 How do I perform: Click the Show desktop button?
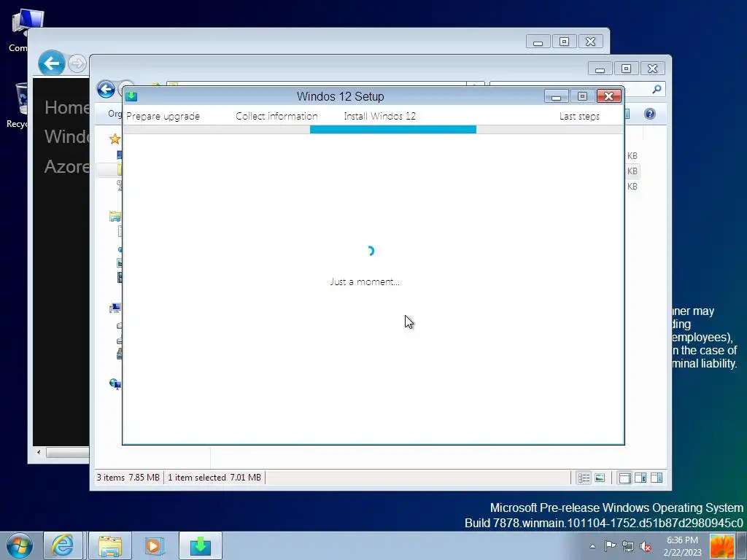pyautogui.click(x=742, y=545)
